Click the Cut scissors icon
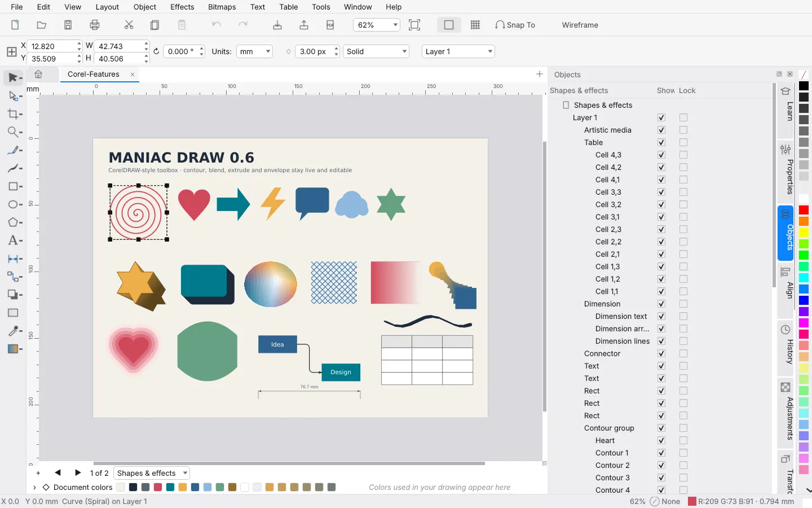 click(x=129, y=25)
